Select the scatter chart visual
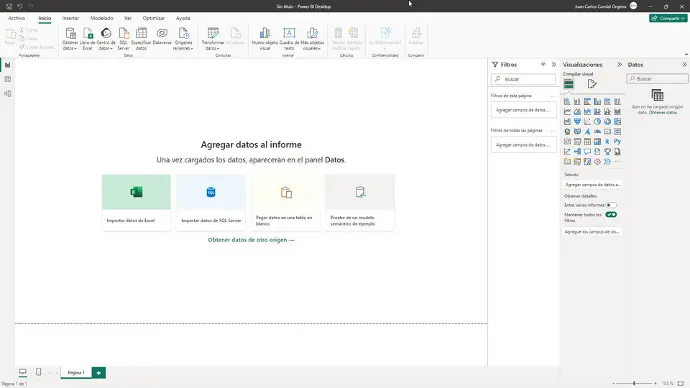690x388 pixels. (x=587, y=122)
